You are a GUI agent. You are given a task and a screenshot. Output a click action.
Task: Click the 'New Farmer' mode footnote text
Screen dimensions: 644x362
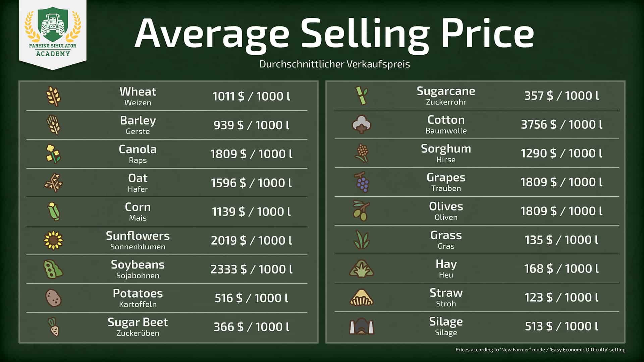click(x=540, y=350)
